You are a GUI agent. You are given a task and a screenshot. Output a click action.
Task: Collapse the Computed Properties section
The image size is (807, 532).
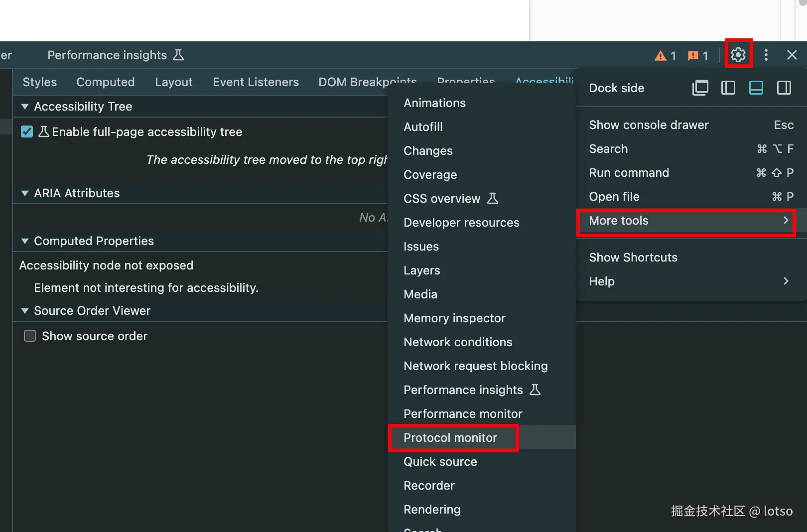[x=25, y=241]
